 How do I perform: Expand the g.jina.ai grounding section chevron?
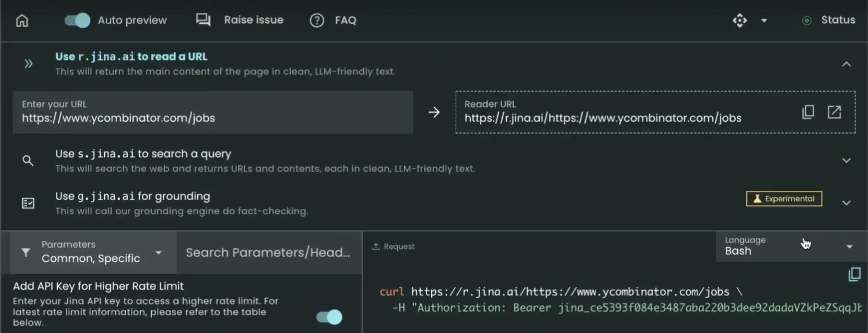click(846, 203)
